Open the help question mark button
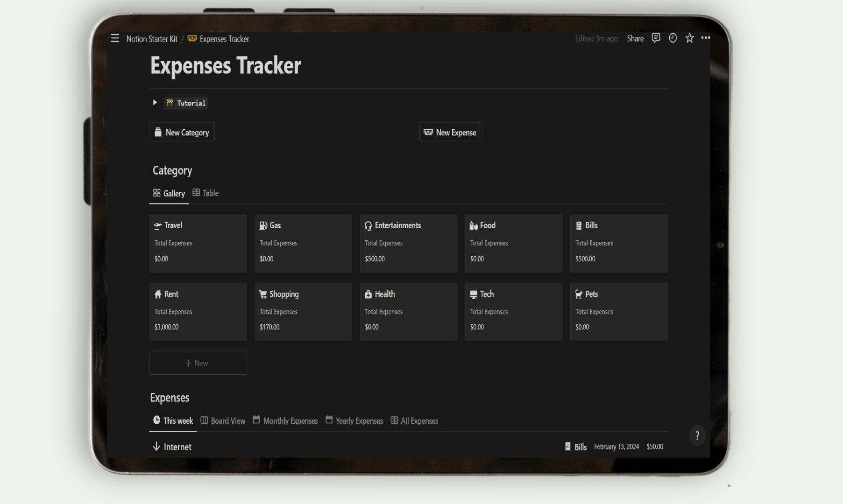 697,436
